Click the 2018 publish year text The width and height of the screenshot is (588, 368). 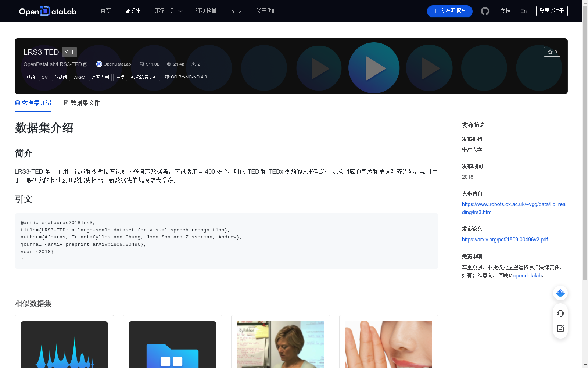467,177
